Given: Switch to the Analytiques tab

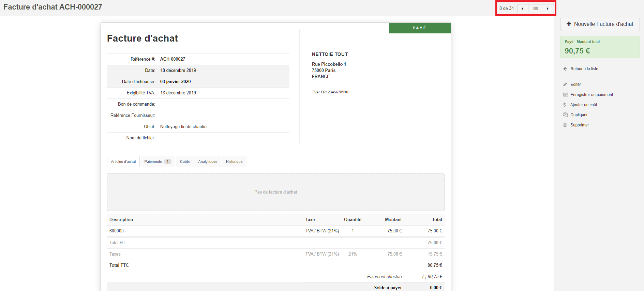Looking at the screenshot, I should tap(208, 162).
